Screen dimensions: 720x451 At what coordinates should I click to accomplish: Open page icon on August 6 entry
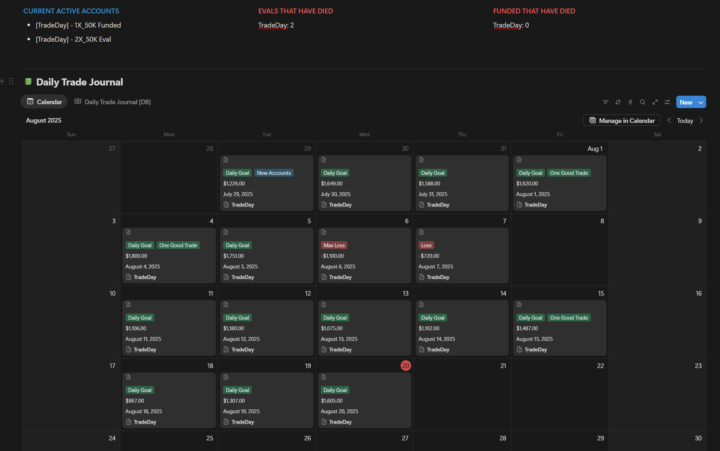coord(323,232)
